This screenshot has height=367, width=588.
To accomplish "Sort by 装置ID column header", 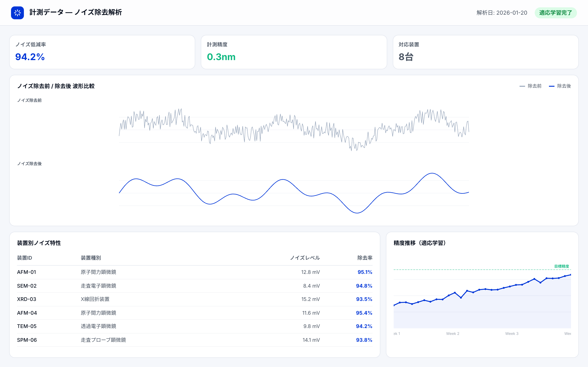I will (25, 258).
